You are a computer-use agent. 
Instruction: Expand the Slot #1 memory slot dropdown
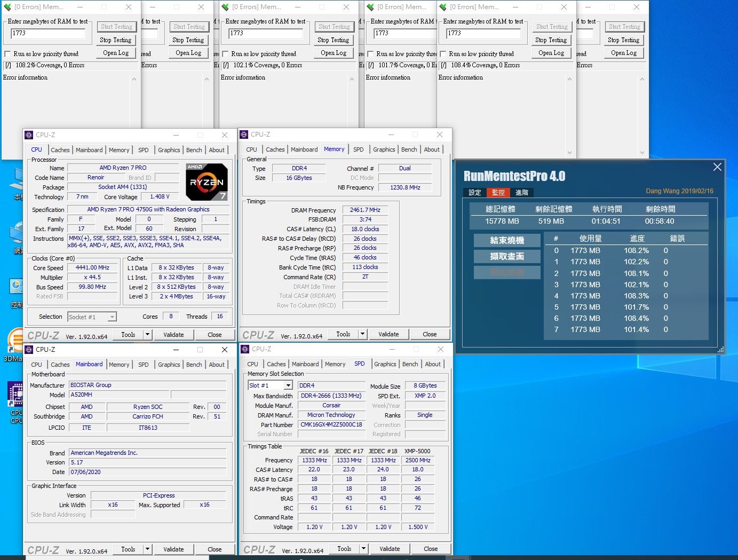click(x=288, y=385)
